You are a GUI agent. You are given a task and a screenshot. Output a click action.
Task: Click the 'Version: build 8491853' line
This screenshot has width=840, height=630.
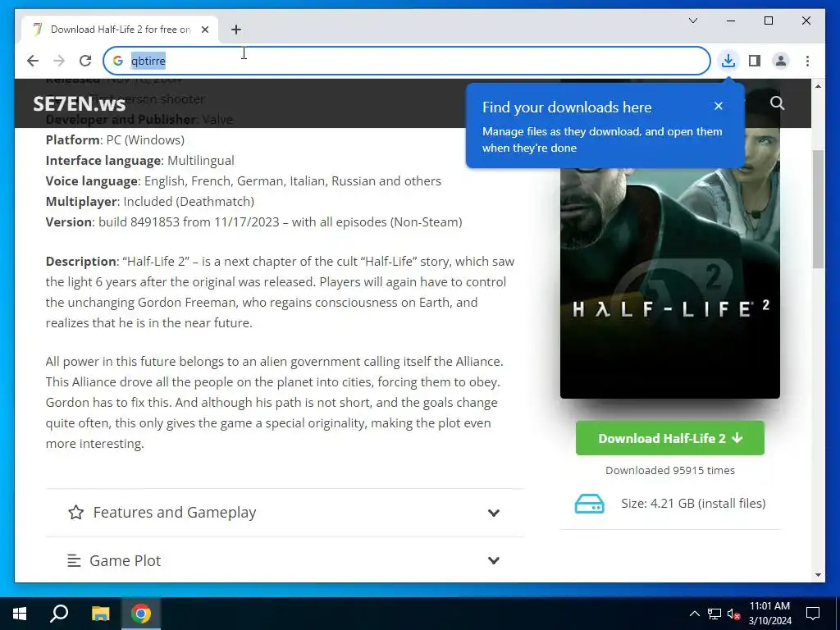pyautogui.click(x=254, y=222)
